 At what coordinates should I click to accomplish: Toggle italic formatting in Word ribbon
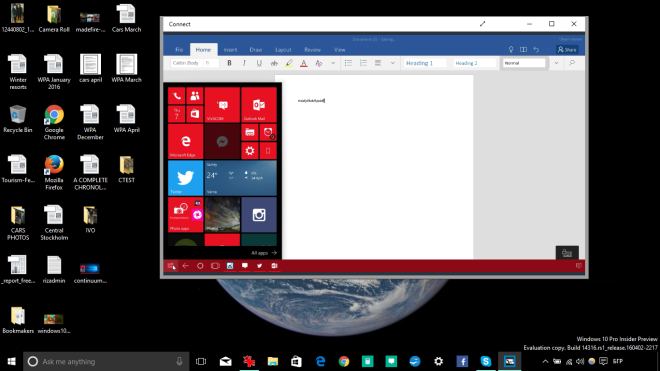coord(244,63)
